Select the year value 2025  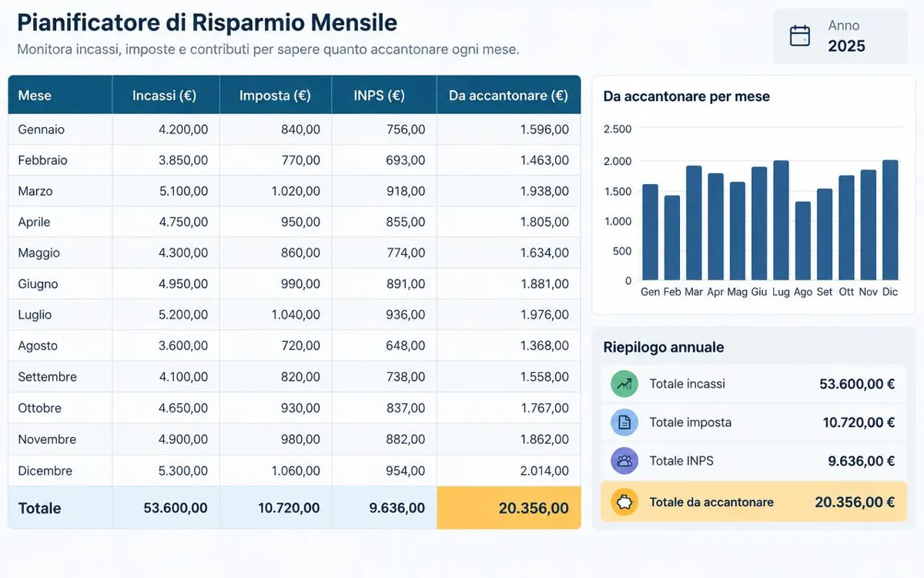point(847,46)
